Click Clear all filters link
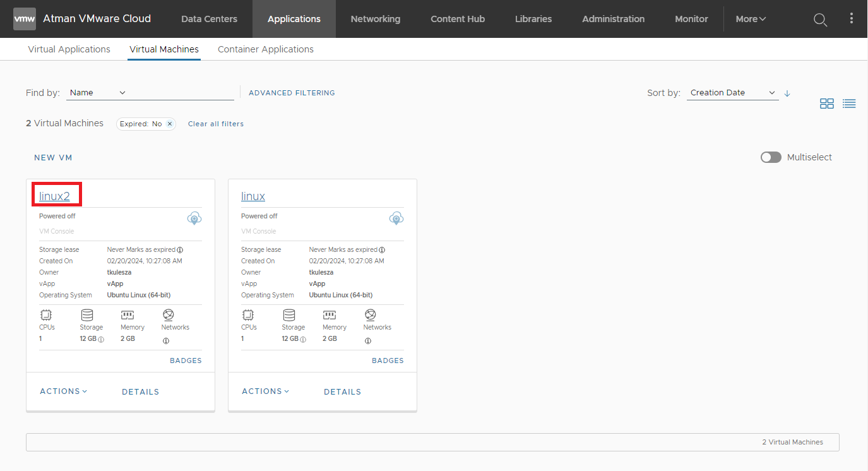This screenshot has width=868, height=471. pyautogui.click(x=215, y=124)
